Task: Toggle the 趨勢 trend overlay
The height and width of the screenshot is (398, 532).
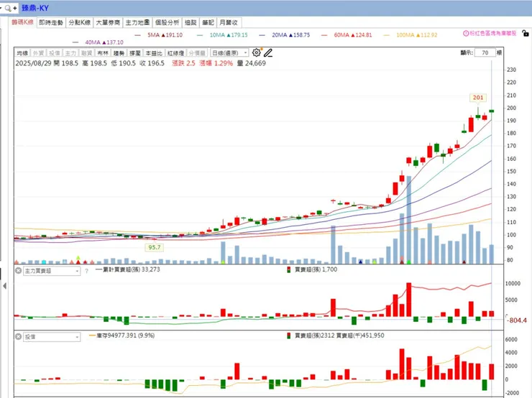Action: [x=119, y=53]
